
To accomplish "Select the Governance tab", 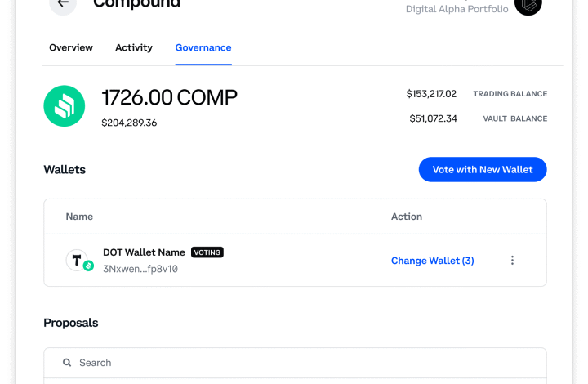I will coord(203,47).
